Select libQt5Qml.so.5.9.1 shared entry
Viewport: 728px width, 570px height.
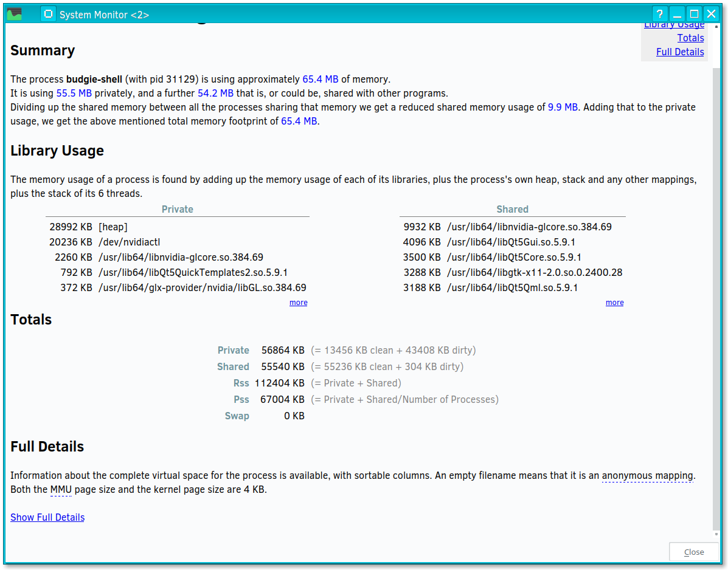[513, 287]
